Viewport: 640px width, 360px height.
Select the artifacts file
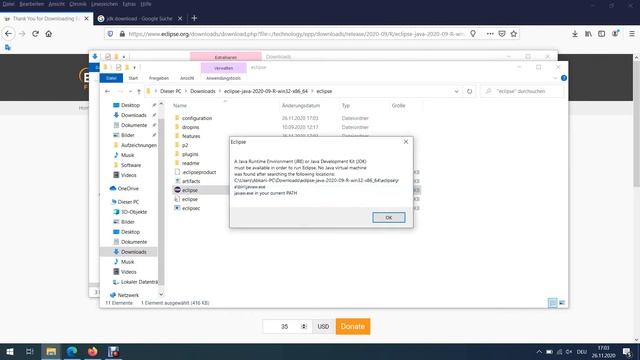191,181
